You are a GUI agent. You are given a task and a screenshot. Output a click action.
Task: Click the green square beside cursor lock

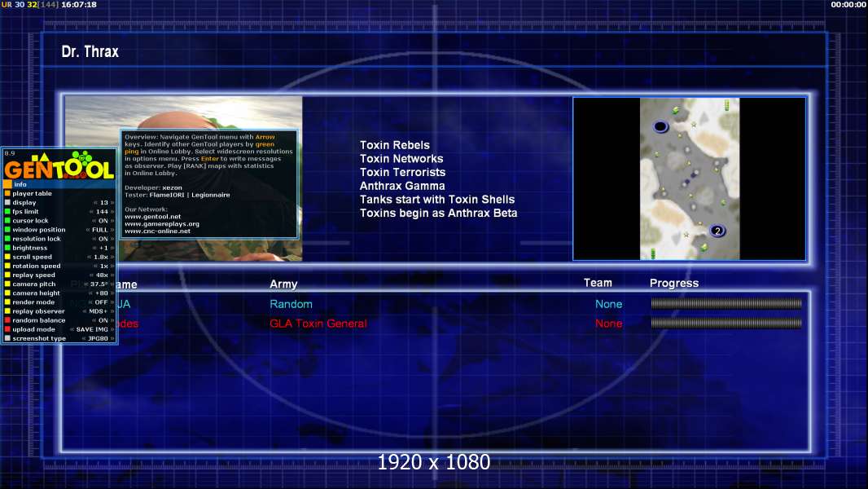[7, 220]
